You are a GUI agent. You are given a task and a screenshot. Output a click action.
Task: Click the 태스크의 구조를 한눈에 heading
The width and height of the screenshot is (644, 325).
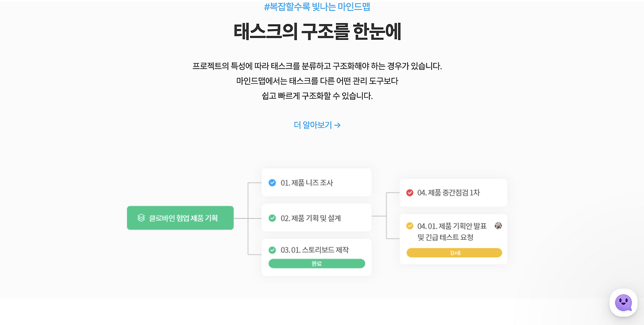coord(317,32)
